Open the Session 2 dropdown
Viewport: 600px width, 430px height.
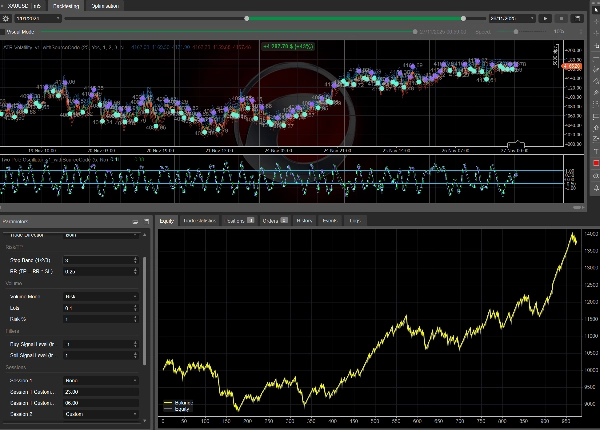click(x=101, y=414)
